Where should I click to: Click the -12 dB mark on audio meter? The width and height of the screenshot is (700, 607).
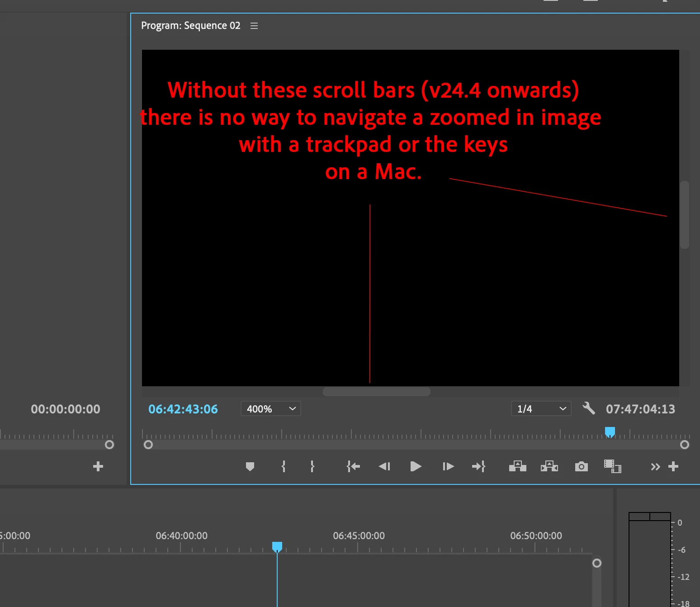click(x=683, y=577)
